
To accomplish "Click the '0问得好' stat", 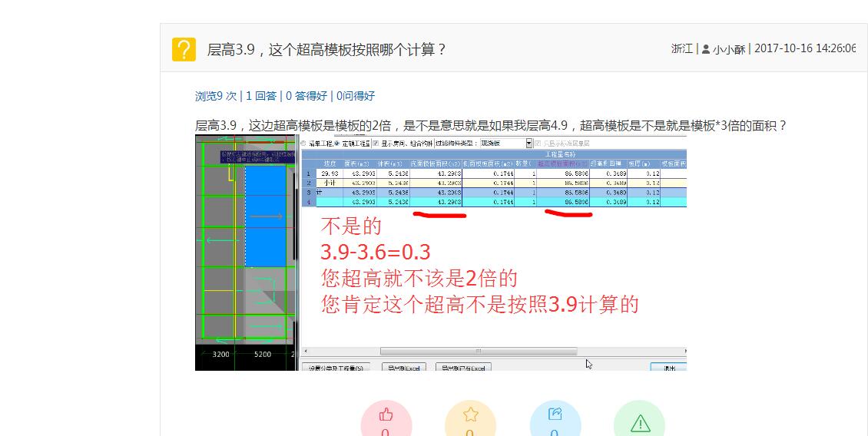I will (356, 96).
